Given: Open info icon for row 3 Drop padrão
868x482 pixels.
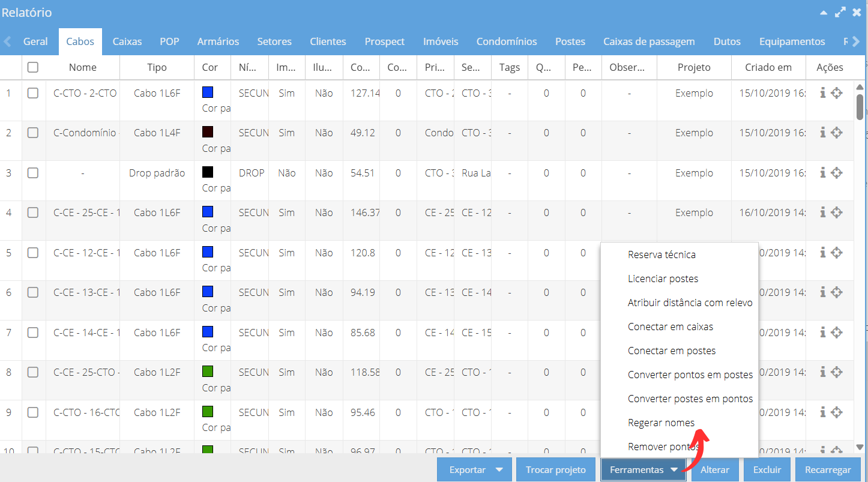Looking at the screenshot, I should coord(823,173).
